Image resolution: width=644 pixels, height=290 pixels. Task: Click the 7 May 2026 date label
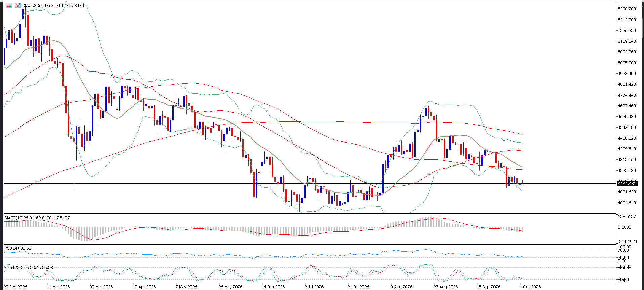[x=186, y=287]
